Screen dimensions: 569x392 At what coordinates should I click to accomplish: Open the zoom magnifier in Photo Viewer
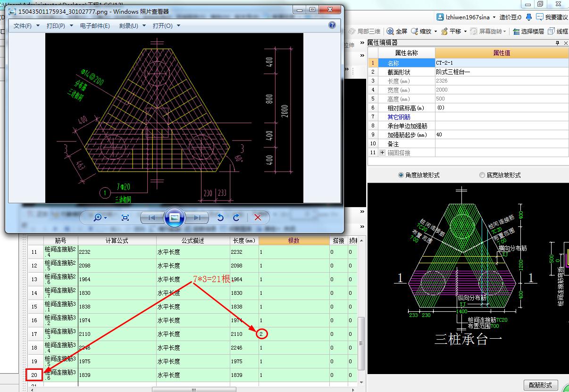[x=98, y=217]
